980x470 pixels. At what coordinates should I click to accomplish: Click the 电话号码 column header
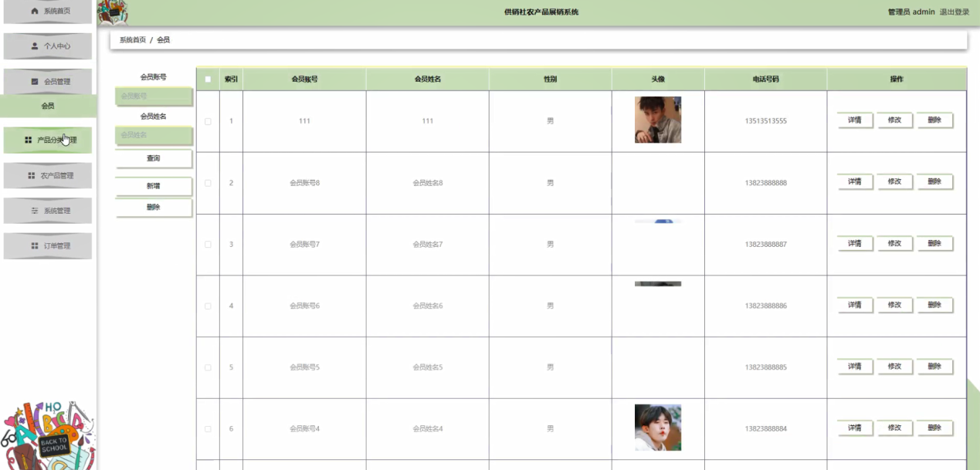[765, 79]
